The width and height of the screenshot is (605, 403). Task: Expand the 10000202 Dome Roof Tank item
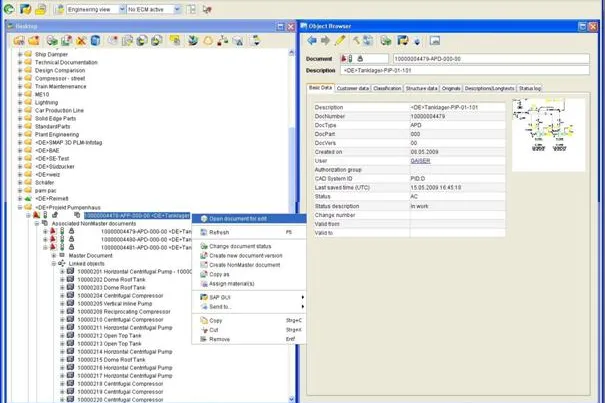coord(62,279)
